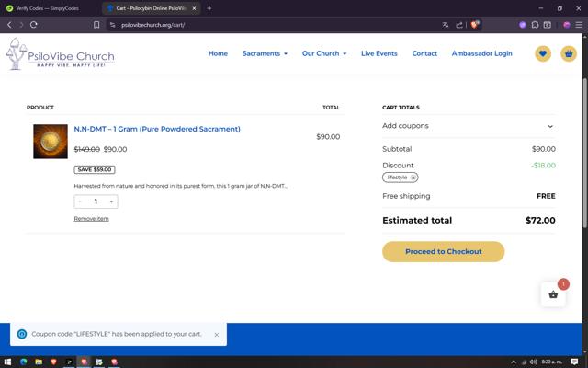Screen dimensions: 588x368
Task: Open File Explorer from the taskbar
Action: (39, 362)
